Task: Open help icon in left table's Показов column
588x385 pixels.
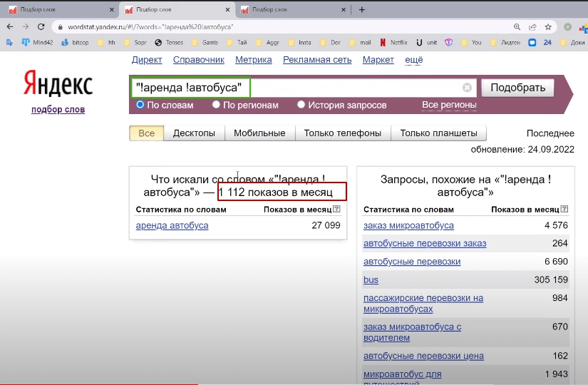Action: (x=336, y=209)
